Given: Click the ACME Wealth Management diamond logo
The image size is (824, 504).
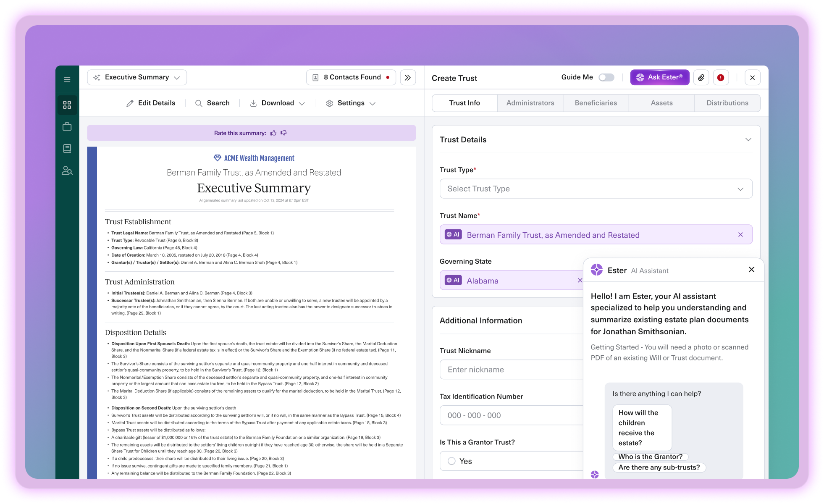Looking at the screenshot, I should pos(218,158).
